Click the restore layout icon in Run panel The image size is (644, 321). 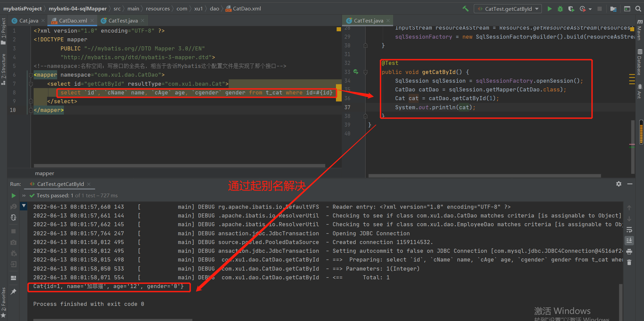coord(13,278)
